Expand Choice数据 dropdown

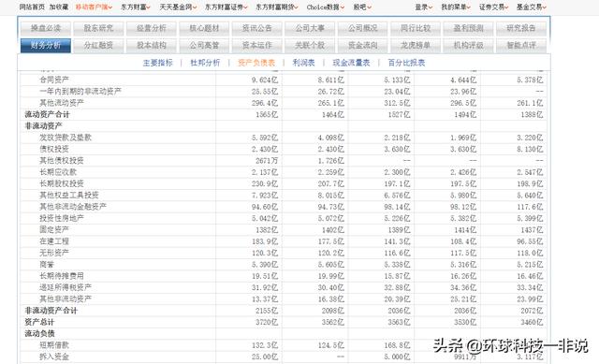tap(326, 7)
